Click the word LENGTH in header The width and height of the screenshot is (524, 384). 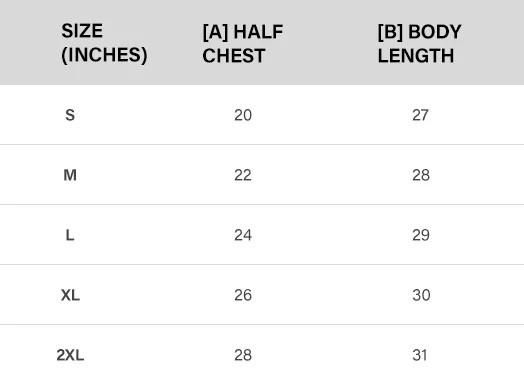[416, 55]
